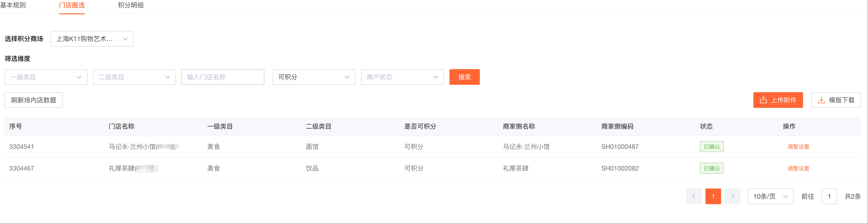Open the 可积分 filter dropdown
This screenshot has width=868, height=224.
tap(313, 77)
